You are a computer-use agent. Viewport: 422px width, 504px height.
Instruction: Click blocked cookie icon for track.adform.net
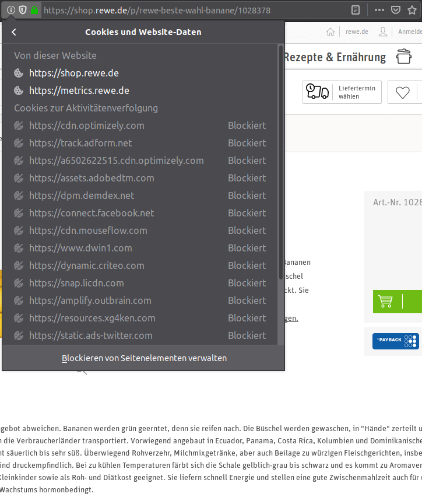tap(19, 143)
